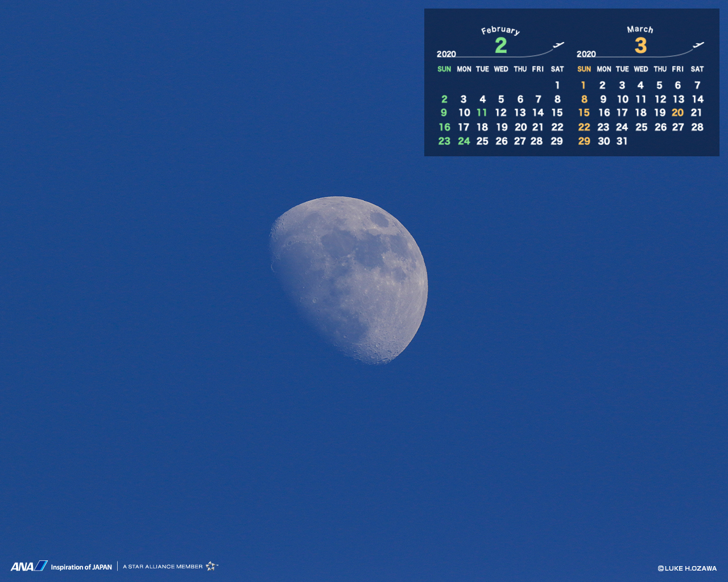Screen dimensions: 728x582
Task: Select March 31 in the calendar
Action: (x=622, y=141)
